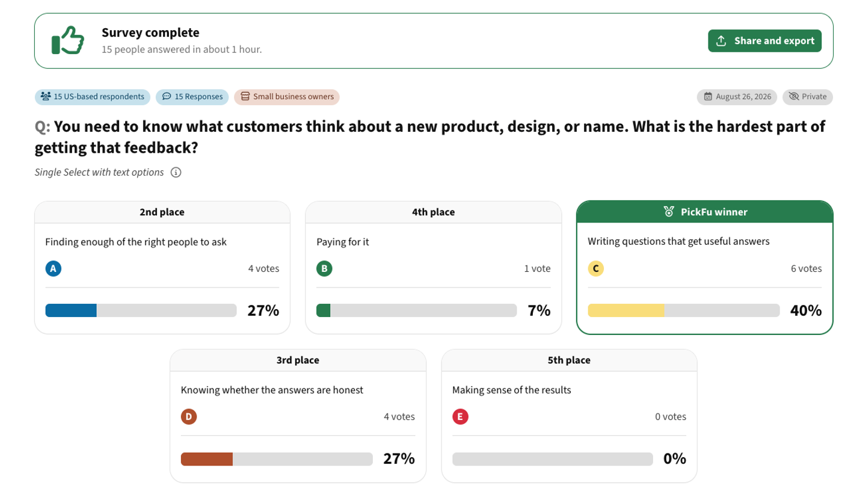Click the 7% percentage value
This screenshot has height=504, width=842.
click(x=539, y=310)
